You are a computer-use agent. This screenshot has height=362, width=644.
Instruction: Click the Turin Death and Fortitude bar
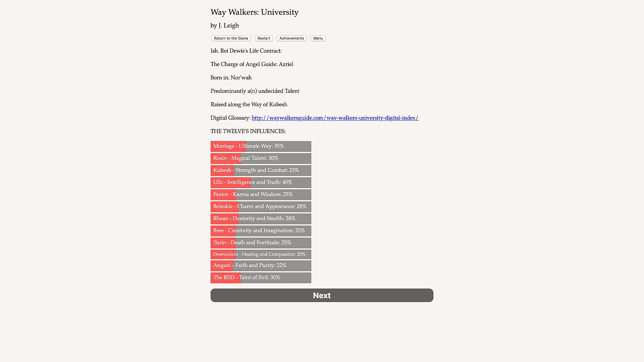(x=261, y=243)
